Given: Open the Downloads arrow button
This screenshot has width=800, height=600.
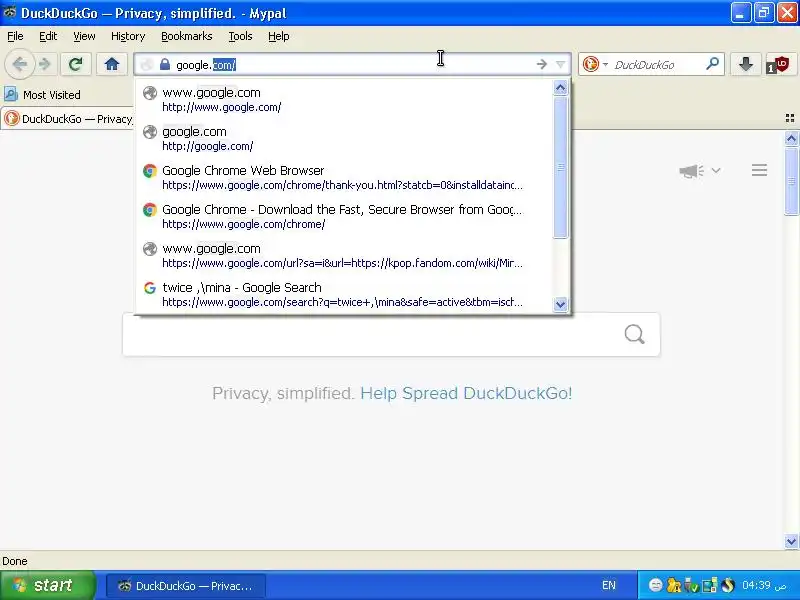Looking at the screenshot, I should point(745,64).
